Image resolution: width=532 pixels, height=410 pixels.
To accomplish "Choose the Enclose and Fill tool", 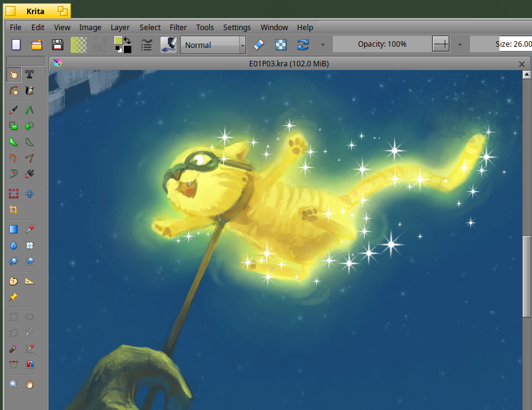I will pyautogui.click(x=30, y=261).
